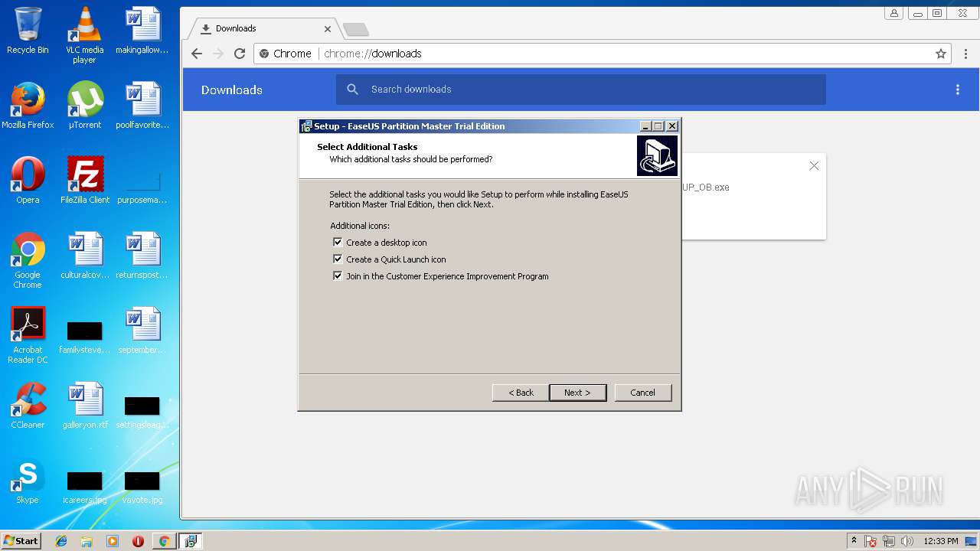
Task: Open Action Center flag tray icon
Action: [x=871, y=541]
